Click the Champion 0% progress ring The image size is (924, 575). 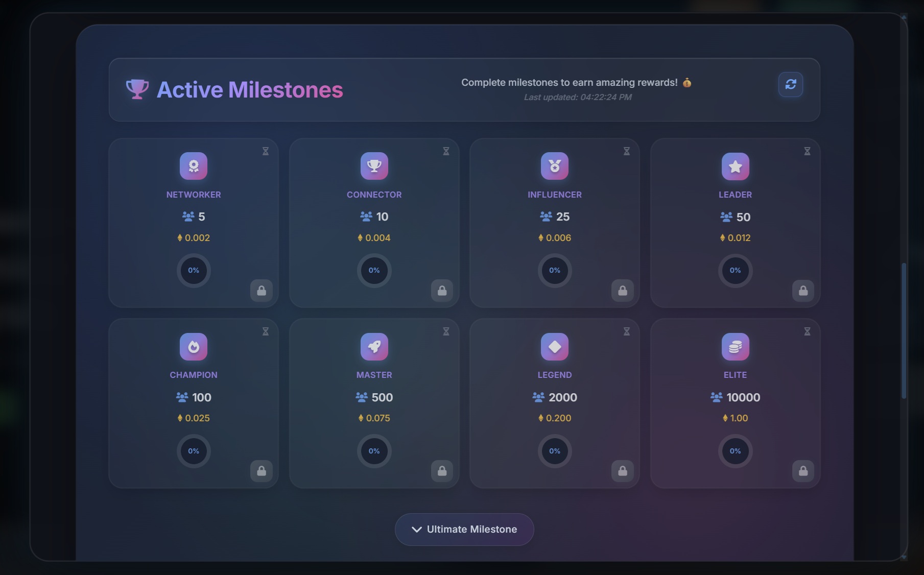click(194, 451)
